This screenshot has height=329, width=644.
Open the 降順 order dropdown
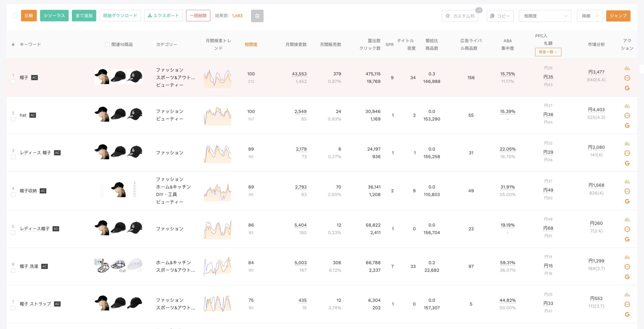pos(589,15)
